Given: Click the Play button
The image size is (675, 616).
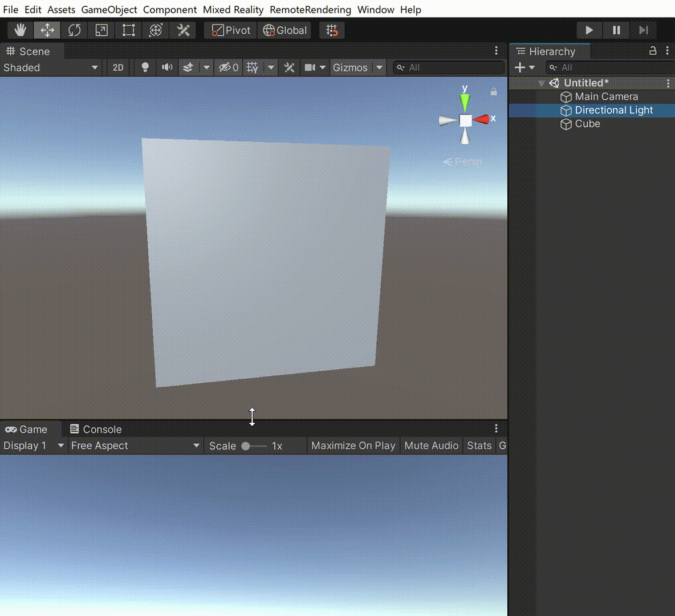Looking at the screenshot, I should [589, 30].
